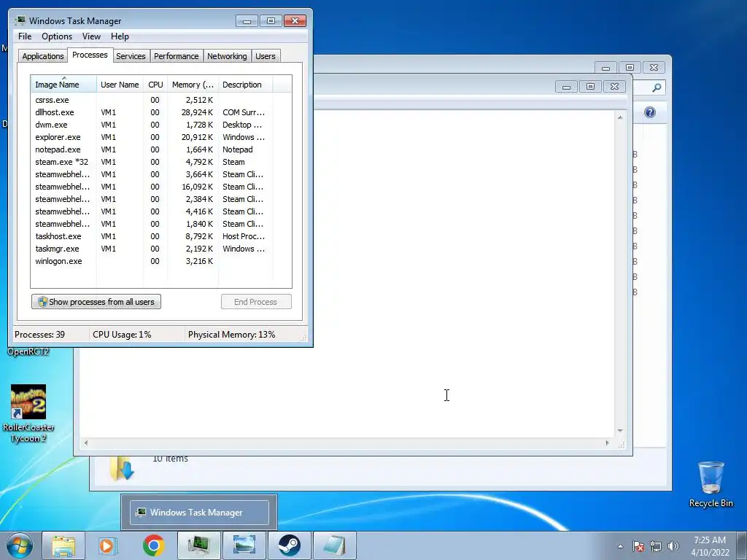Show hidden system tray icons
The image size is (747, 560).
[620, 546]
